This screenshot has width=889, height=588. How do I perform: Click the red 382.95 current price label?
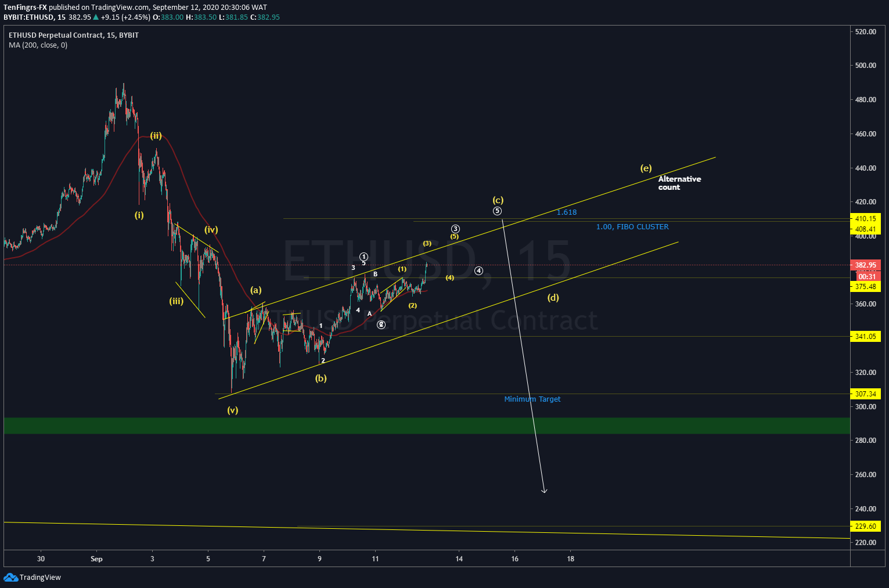(x=865, y=265)
